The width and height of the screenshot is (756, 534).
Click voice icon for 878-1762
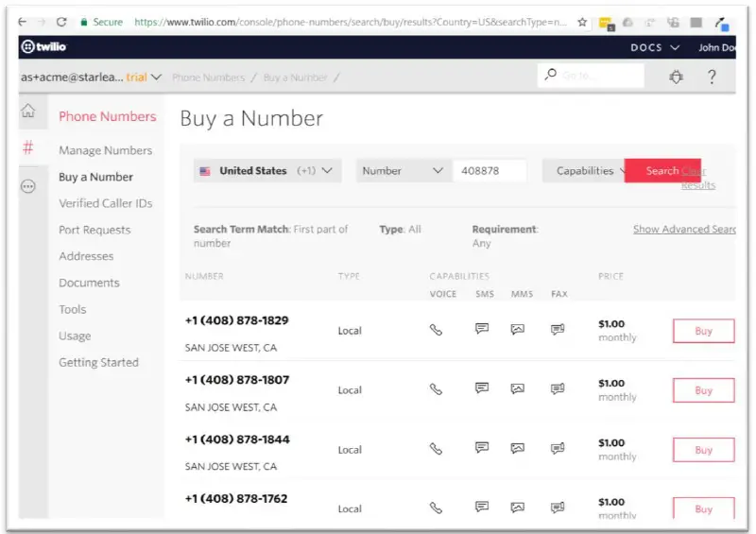[x=436, y=508]
